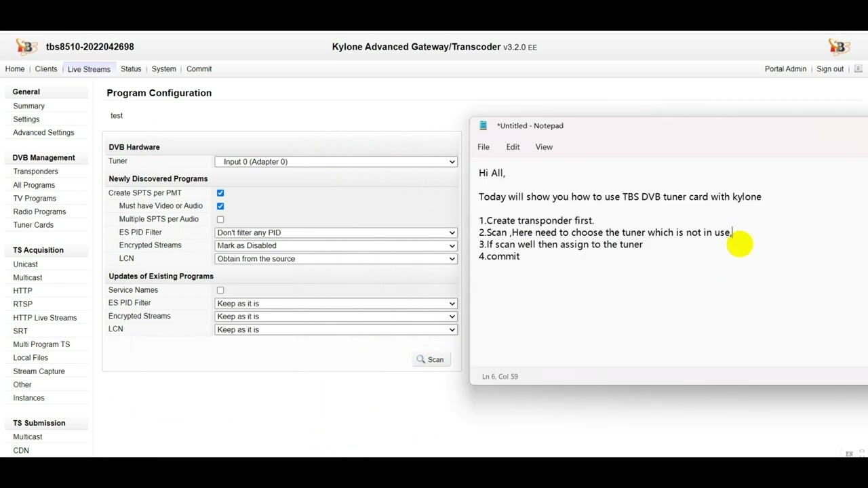Open Transponders under DVB Management
The width and height of the screenshot is (868, 488).
click(x=35, y=172)
